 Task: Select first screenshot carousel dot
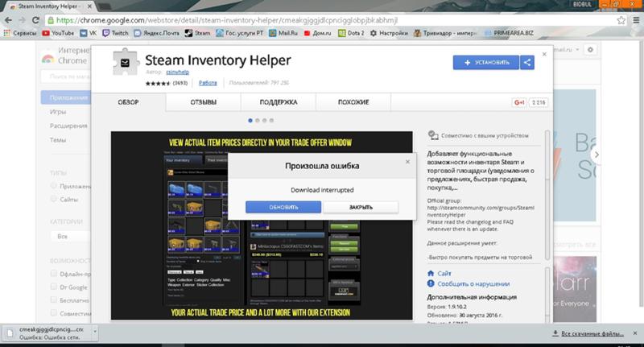[250, 120]
